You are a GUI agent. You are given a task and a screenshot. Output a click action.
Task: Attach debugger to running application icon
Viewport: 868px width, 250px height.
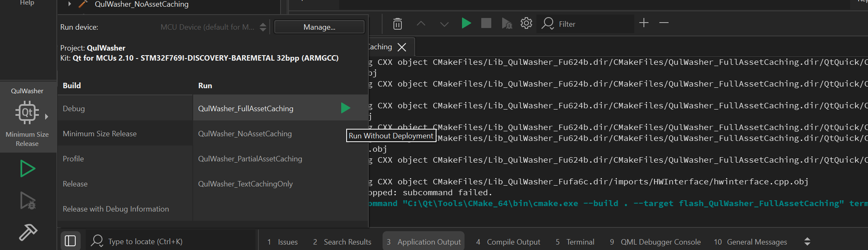tap(507, 23)
